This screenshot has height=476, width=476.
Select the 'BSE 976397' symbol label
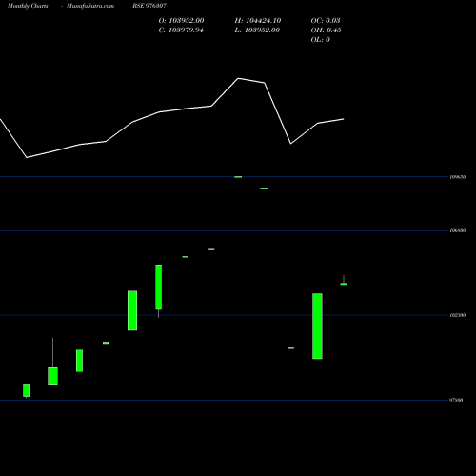tap(149, 6)
